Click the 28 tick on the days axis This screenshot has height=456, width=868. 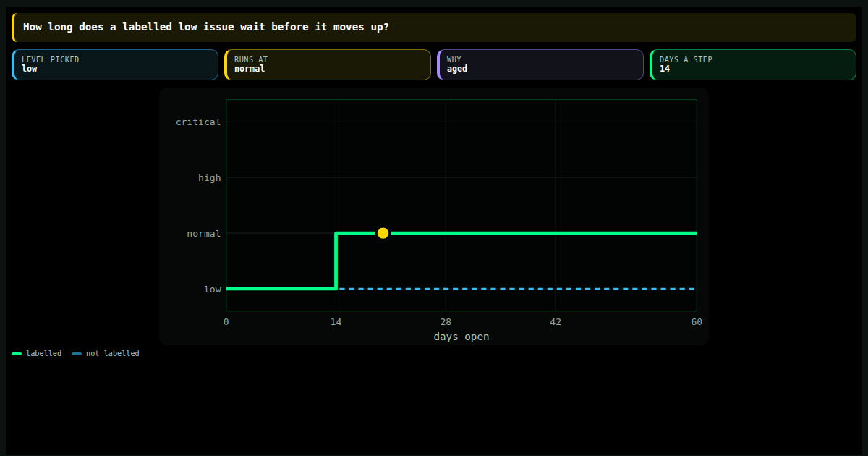click(x=446, y=322)
